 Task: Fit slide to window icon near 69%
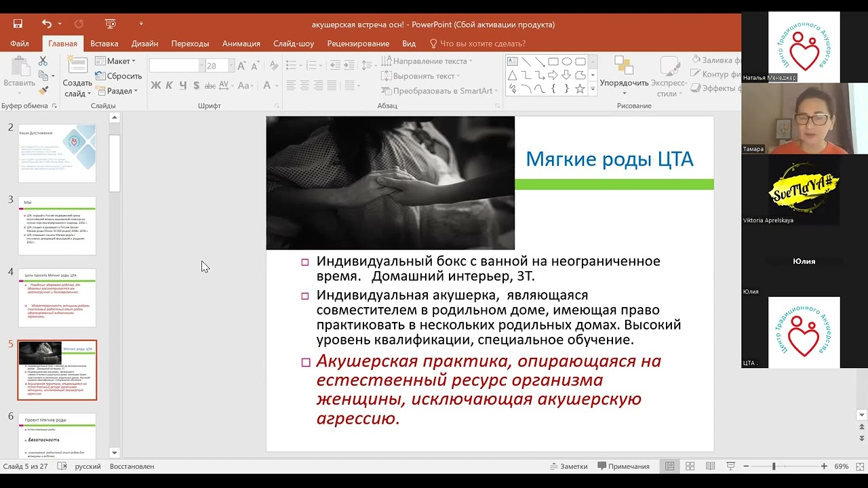pos(859,466)
